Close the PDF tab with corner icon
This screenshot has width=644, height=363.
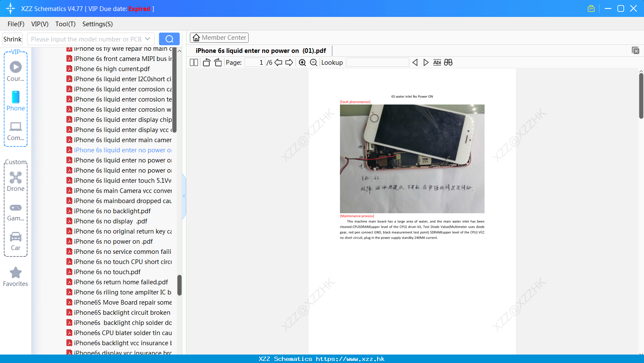point(635,50)
